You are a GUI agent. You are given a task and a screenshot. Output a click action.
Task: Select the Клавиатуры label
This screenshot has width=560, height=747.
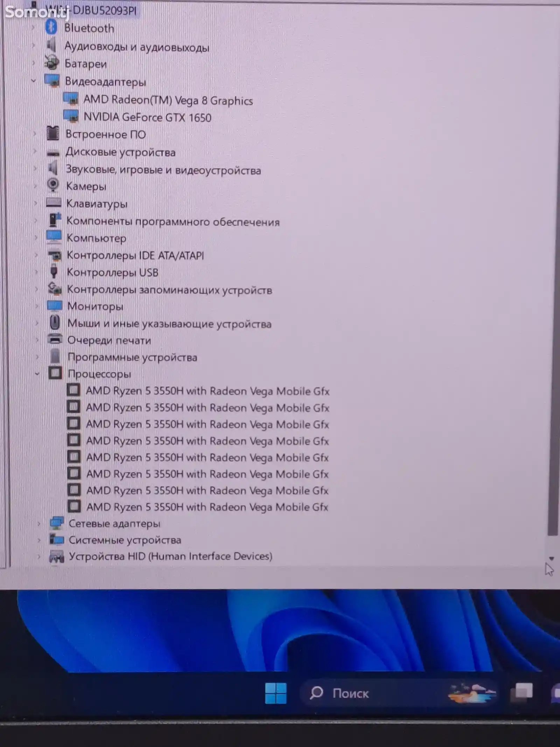coord(97,203)
